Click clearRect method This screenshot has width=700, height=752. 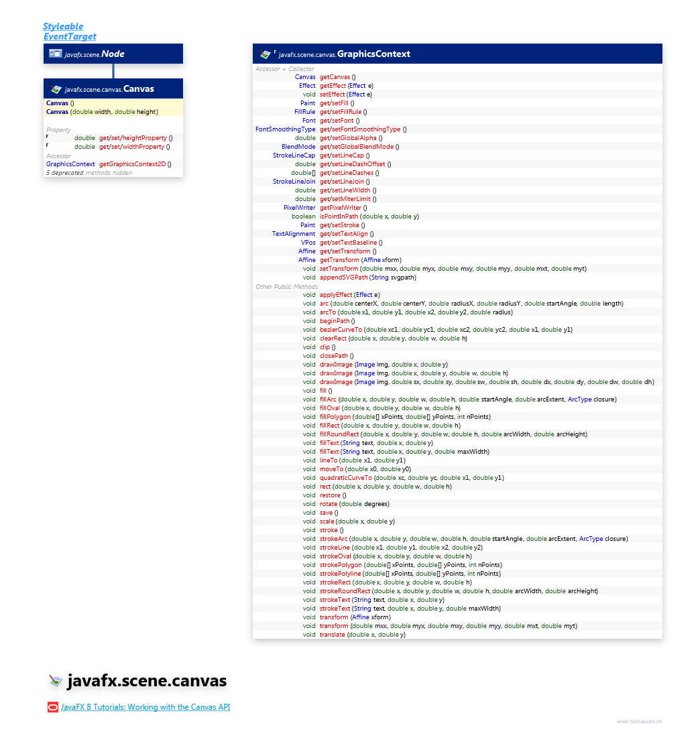coord(394,338)
